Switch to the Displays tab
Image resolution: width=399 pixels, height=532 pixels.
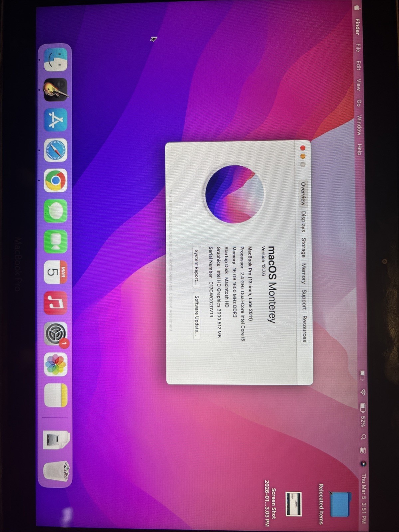pos(303,222)
